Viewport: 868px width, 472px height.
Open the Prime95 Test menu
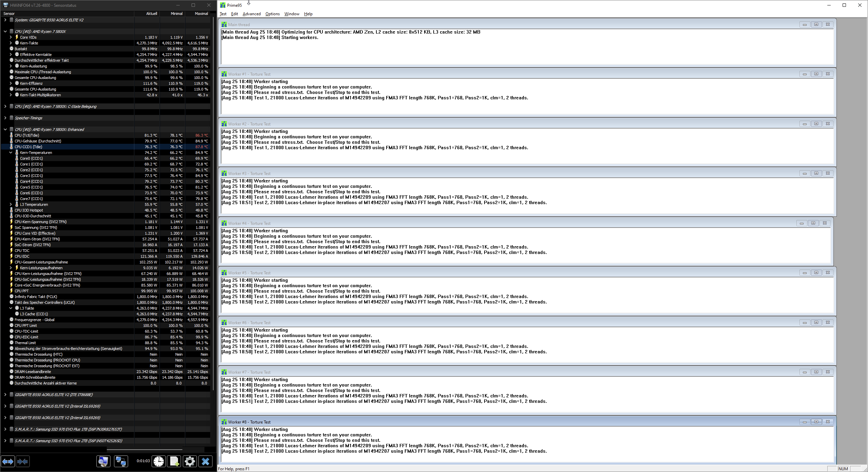[223, 14]
